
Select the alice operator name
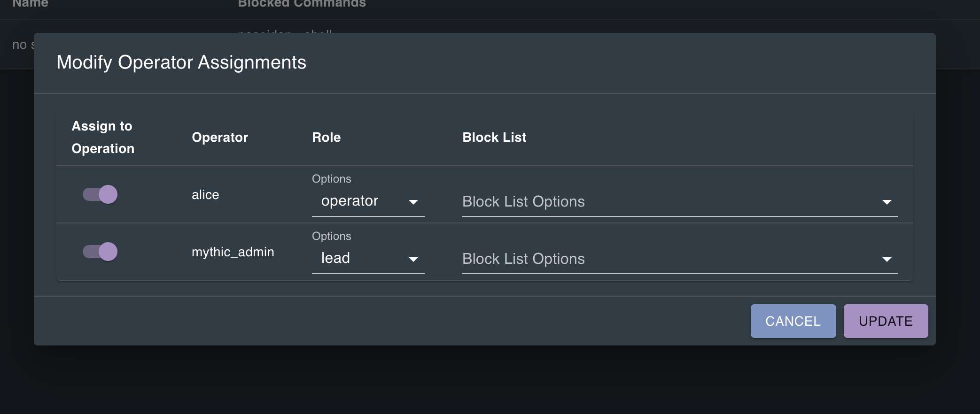(205, 195)
